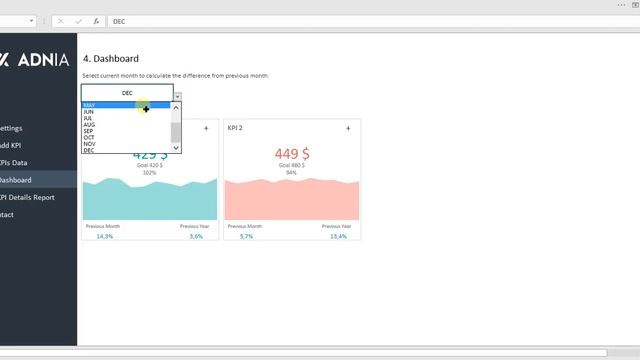This screenshot has height=360, width=640.
Task: Confirm entry with formula bar checkmark
Action: coord(78,21)
